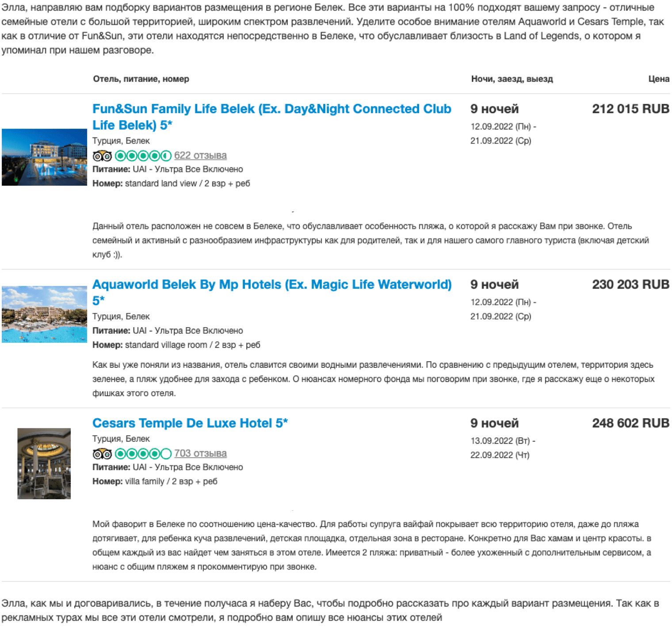Click the green rating circles for Cesars Temple
Screen dimensions: 672x627
[143, 454]
